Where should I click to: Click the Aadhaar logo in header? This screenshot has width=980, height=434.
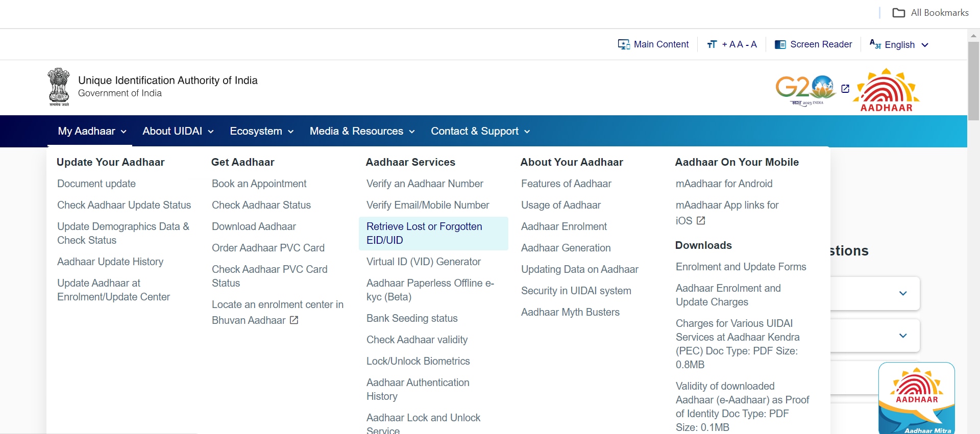coord(887,90)
